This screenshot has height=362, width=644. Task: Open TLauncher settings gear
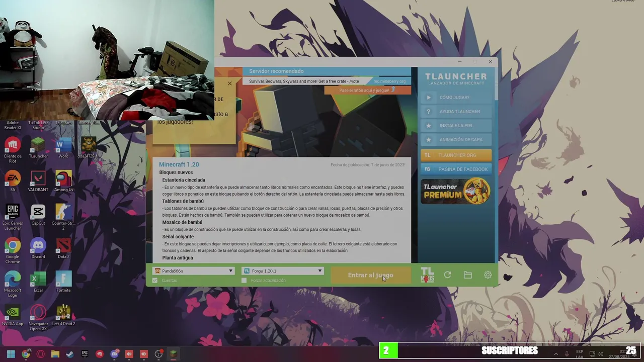pos(488,275)
